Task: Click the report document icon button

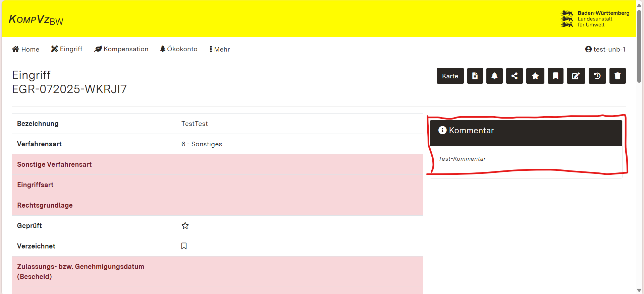Action: (x=475, y=76)
